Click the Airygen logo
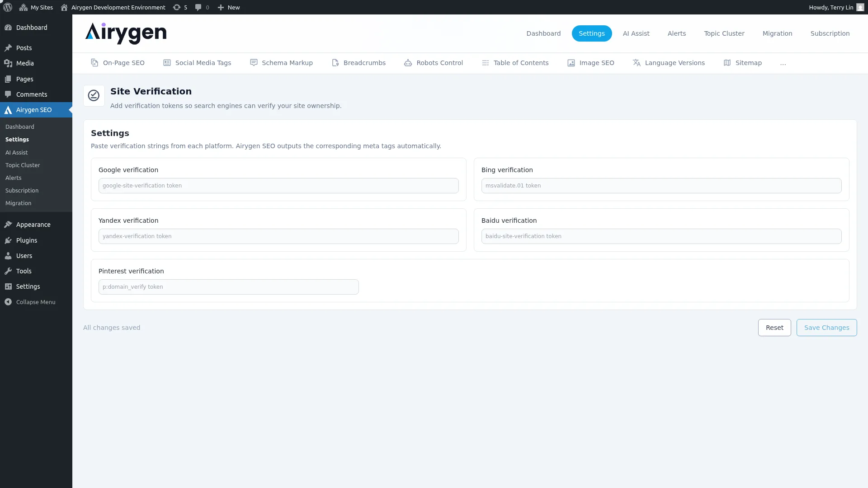Screen dimensions: 868x488 point(126,33)
